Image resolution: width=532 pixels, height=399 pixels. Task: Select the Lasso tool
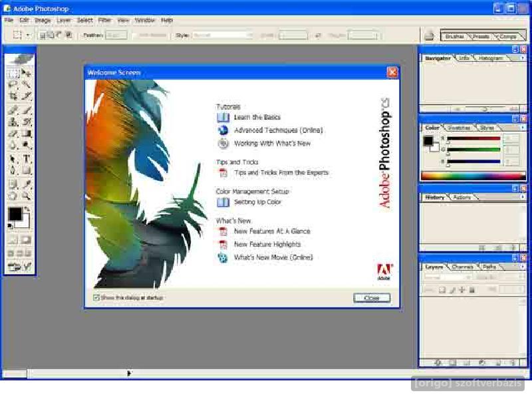coord(13,84)
